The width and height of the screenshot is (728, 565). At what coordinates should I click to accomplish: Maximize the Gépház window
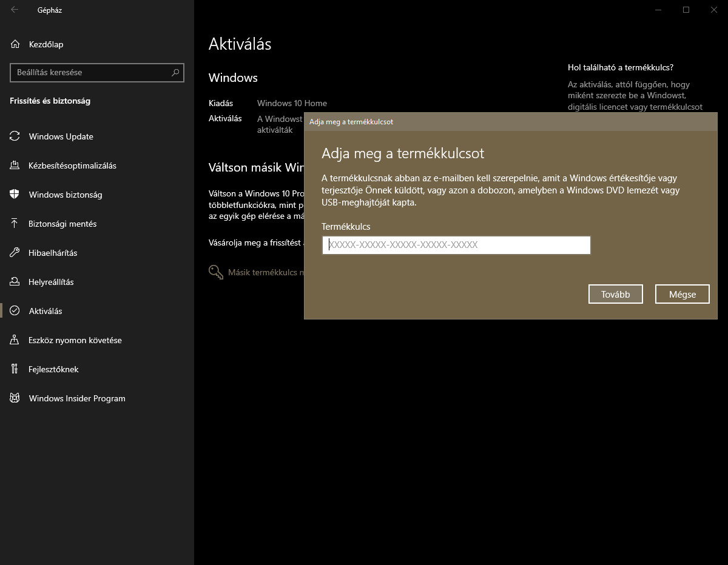686,10
